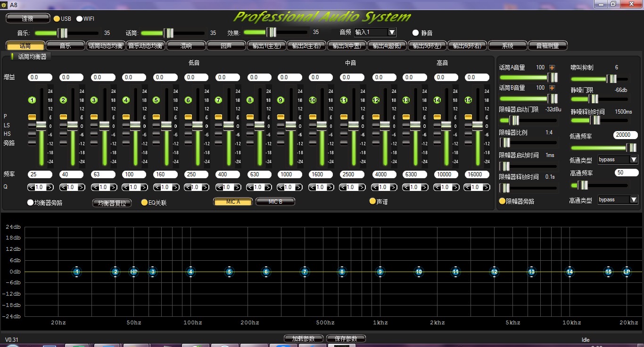644x347 pixels.
Task: Click the green band 7 number badge
Action: 218,100
